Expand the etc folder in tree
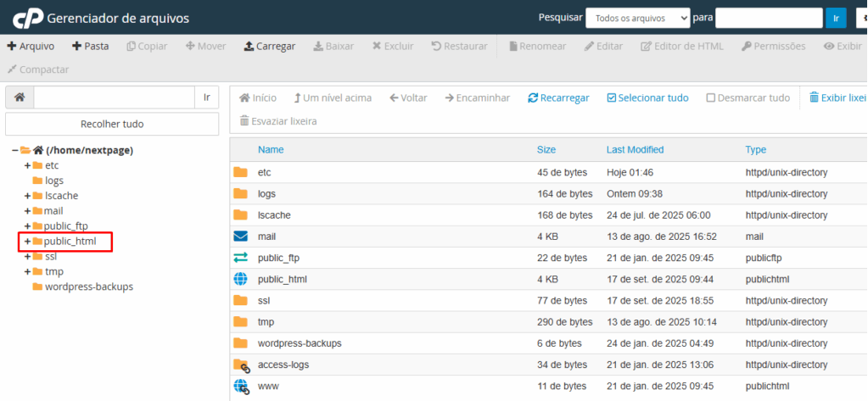 coord(27,165)
